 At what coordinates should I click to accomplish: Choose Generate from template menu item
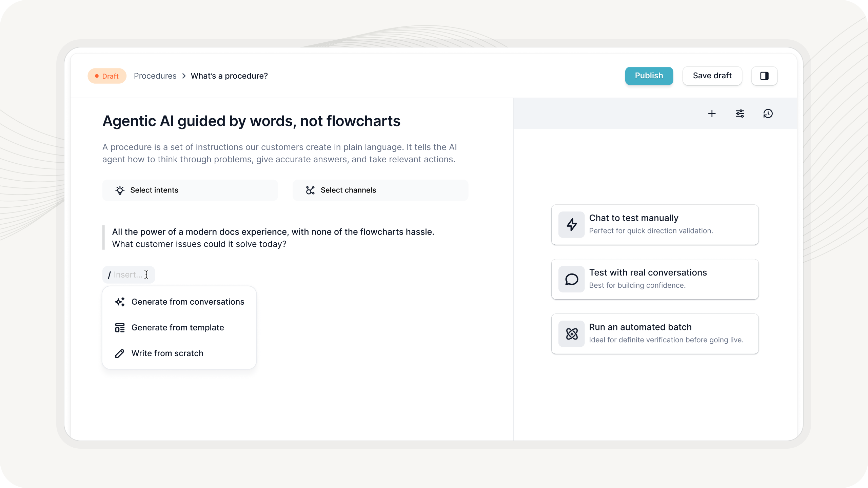(178, 328)
